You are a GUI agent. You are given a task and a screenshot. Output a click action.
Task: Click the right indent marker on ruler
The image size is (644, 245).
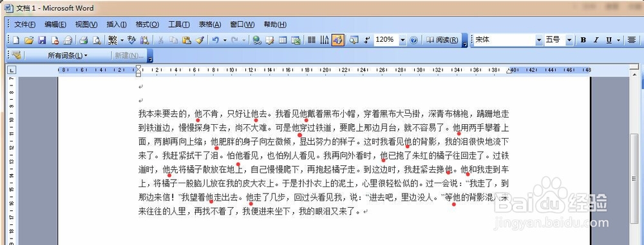click(509, 71)
